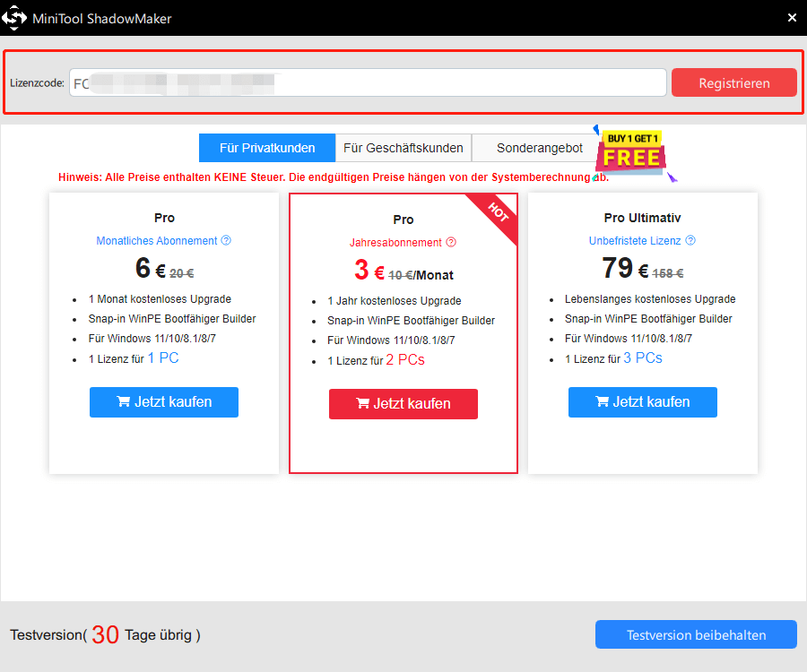Viewport: 807px width, 672px height.
Task: Click 'Lebenslanges kostenloses Upgrade' text
Action: pyautogui.click(x=650, y=299)
